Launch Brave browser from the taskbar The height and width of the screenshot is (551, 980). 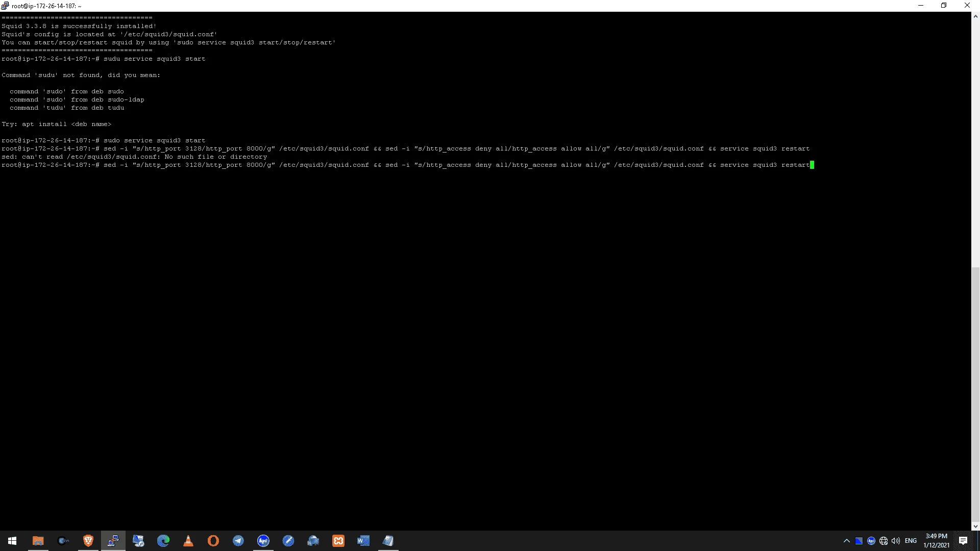88,541
